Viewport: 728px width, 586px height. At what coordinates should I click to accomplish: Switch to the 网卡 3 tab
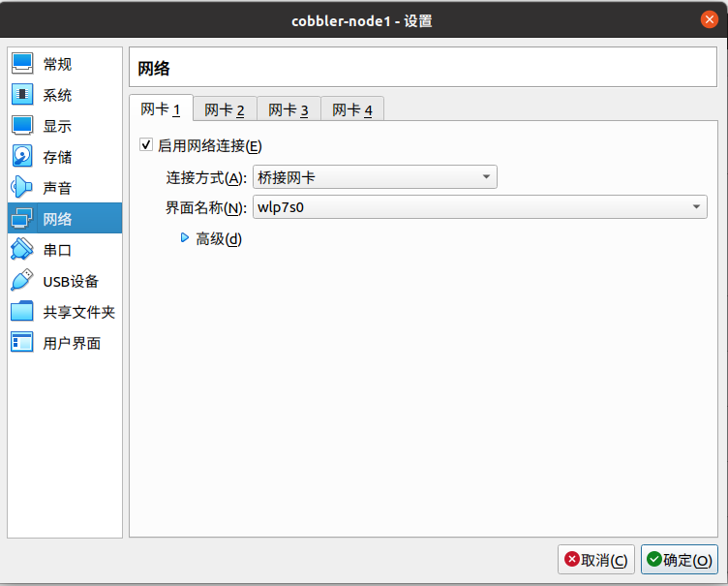[x=288, y=109]
